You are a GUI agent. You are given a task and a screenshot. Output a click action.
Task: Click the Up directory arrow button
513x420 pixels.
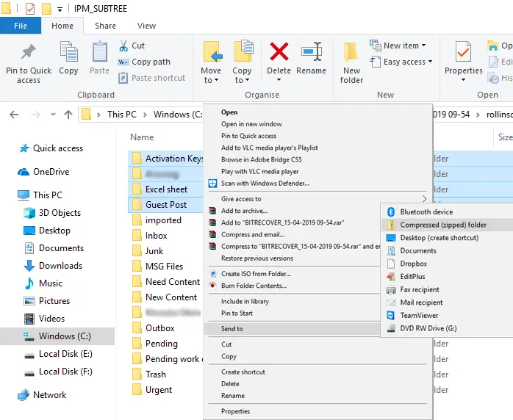click(68, 115)
